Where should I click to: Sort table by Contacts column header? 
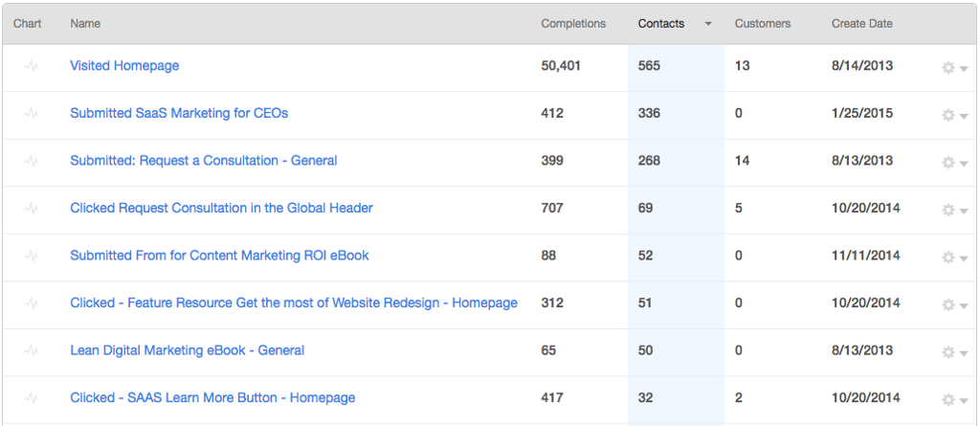tap(661, 23)
